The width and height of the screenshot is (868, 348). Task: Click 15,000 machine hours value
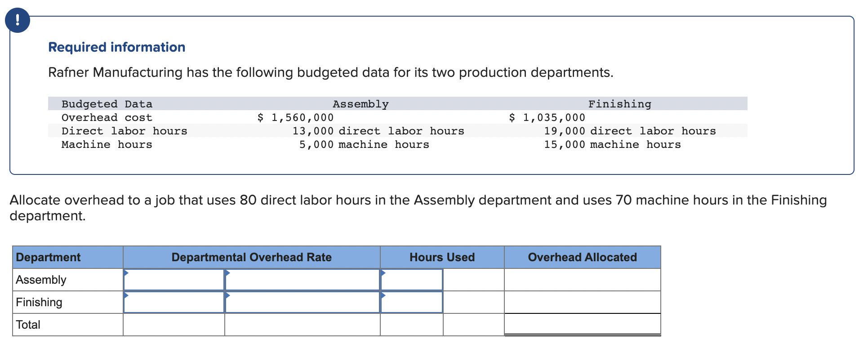(613, 144)
